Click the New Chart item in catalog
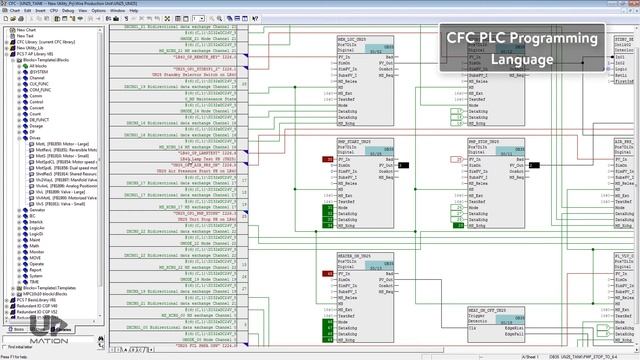The height and width of the screenshot is (360, 640). click(27, 30)
